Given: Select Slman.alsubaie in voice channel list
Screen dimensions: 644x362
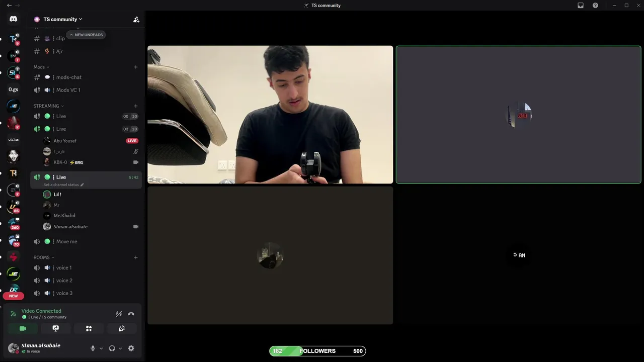Looking at the screenshot, I should pos(70,227).
